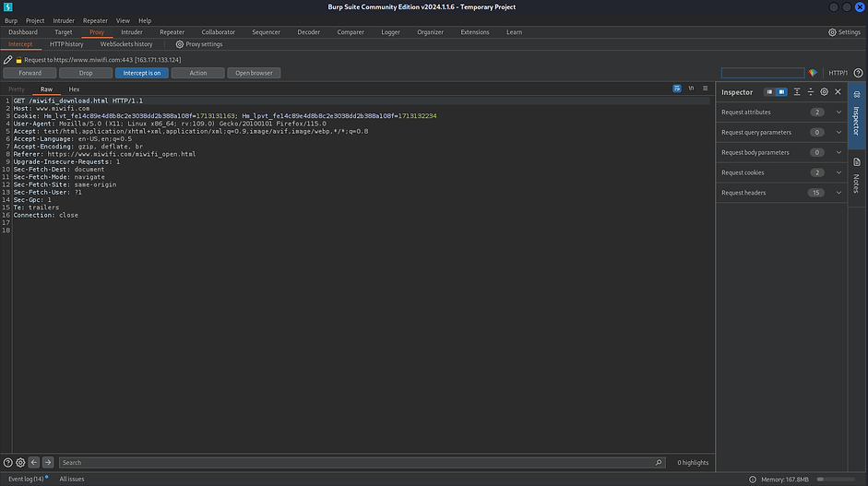
Task: Select the Hex editor view tab
Action: pos(74,89)
